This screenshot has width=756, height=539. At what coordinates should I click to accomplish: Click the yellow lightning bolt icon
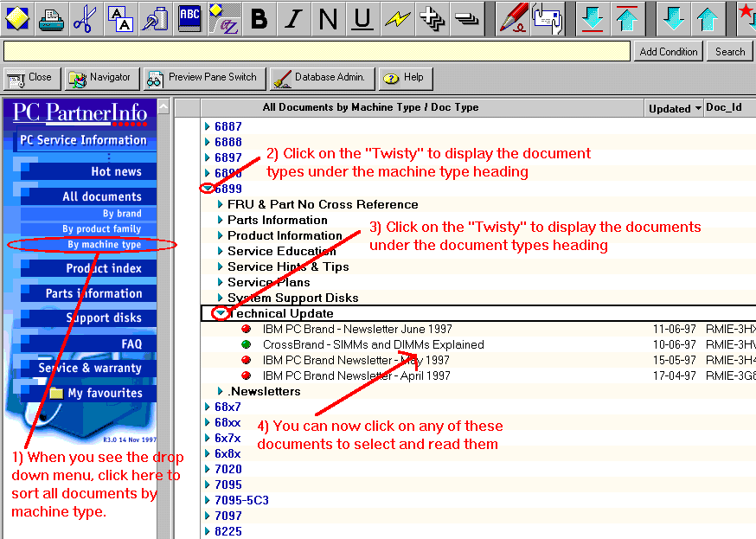click(398, 18)
